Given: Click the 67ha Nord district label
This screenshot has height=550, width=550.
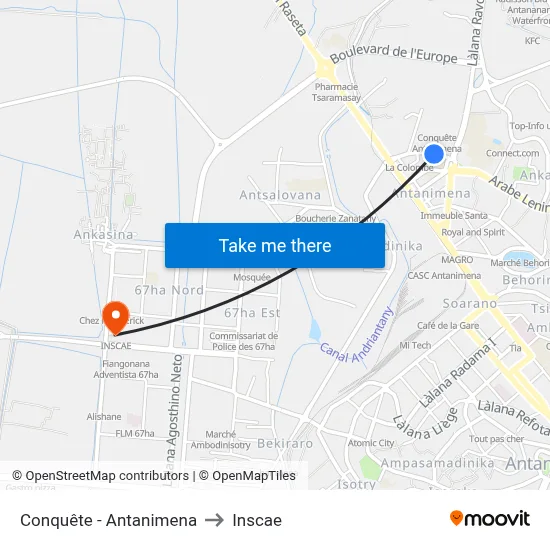Looking at the screenshot, I should [x=169, y=290].
